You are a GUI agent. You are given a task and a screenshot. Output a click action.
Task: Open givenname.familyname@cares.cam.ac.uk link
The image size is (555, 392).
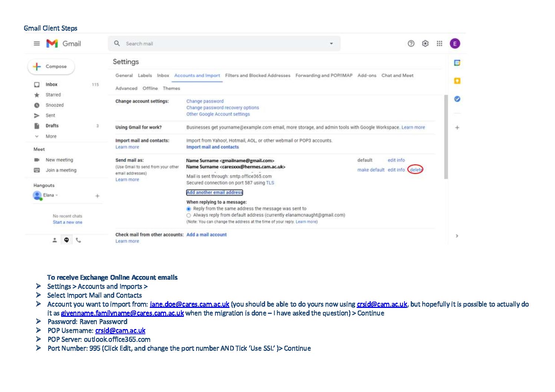tap(122, 313)
